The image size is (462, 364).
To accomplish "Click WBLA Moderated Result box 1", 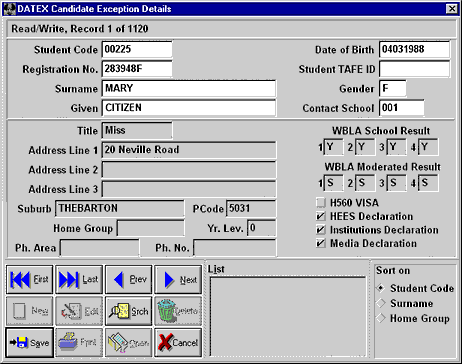I will (333, 183).
